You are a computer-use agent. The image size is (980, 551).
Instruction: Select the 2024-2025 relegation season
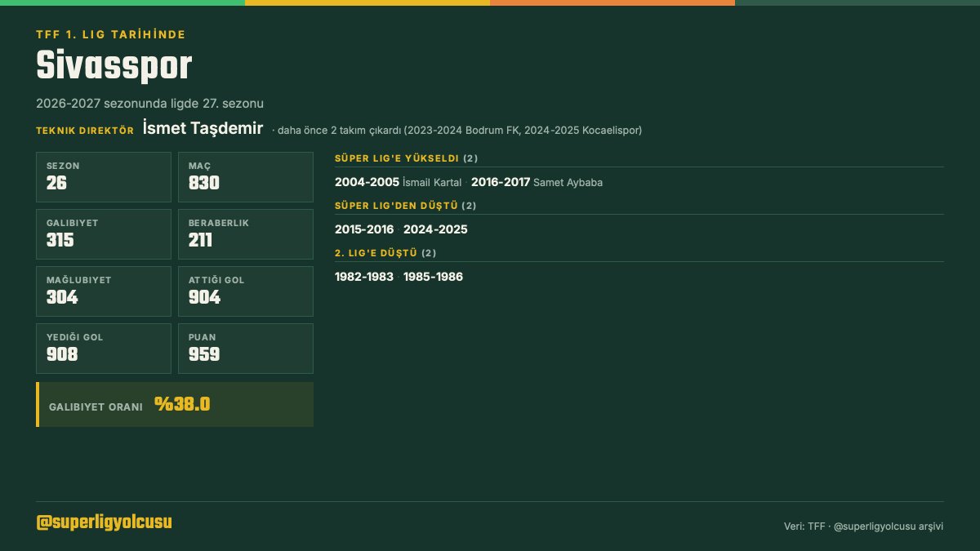(435, 229)
